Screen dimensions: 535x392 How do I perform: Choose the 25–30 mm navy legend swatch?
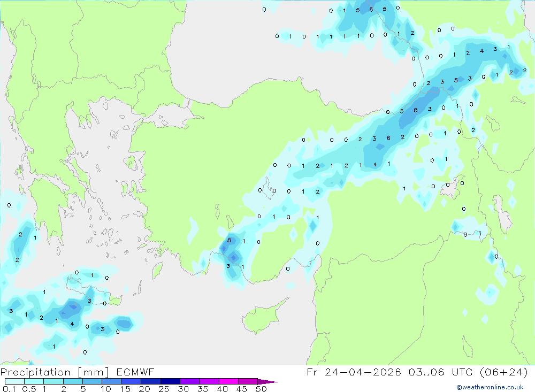coord(170,381)
